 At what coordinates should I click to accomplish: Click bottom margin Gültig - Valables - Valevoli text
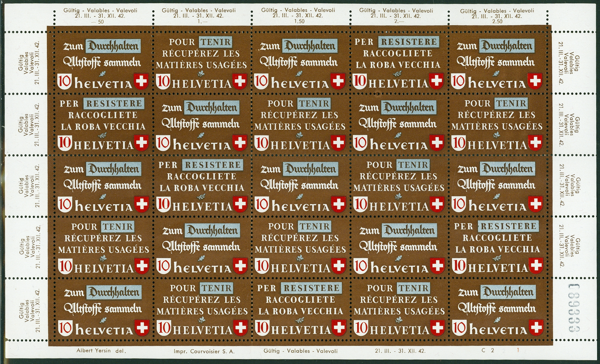[x=301, y=351]
